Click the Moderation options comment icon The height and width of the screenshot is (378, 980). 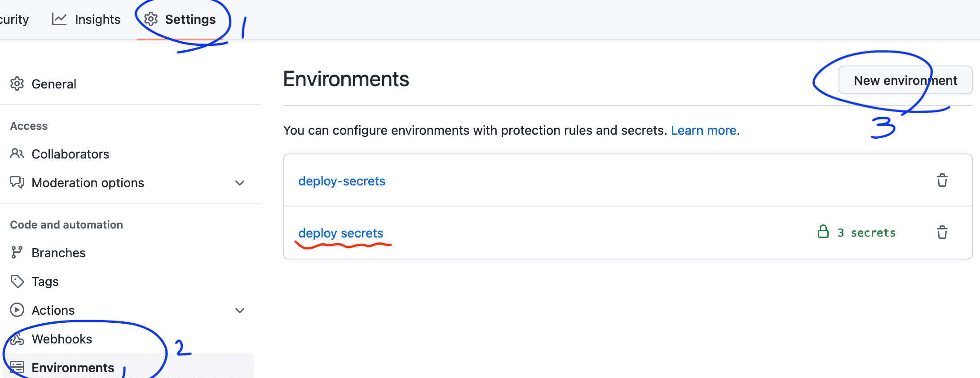pyautogui.click(x=17, y=182)
